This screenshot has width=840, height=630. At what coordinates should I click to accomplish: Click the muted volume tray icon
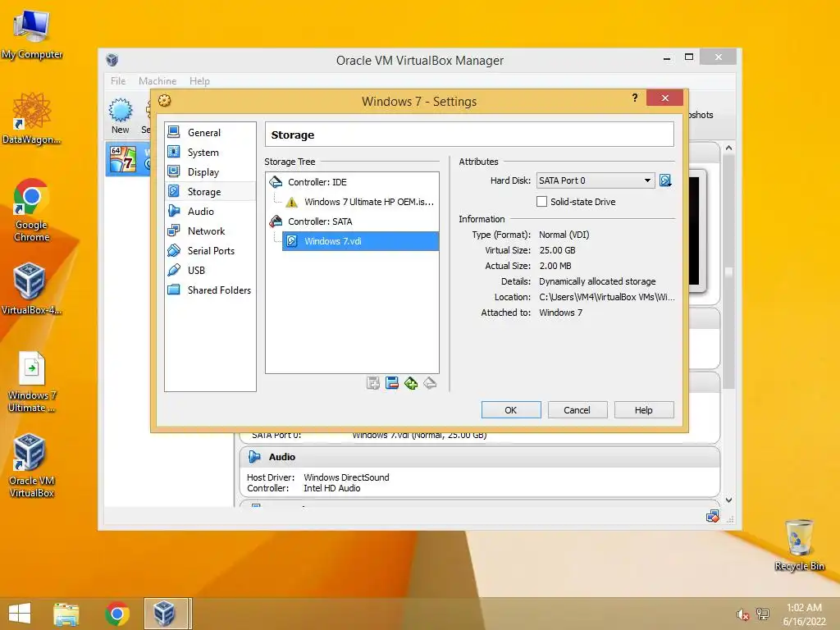point(742,614)
